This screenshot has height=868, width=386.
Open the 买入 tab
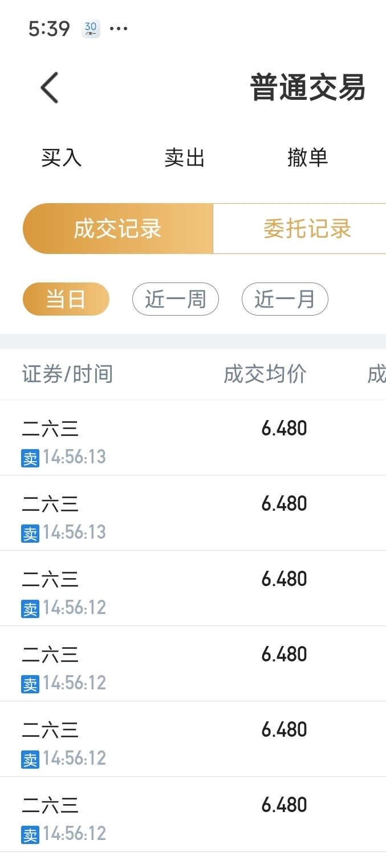pos(62,158)
